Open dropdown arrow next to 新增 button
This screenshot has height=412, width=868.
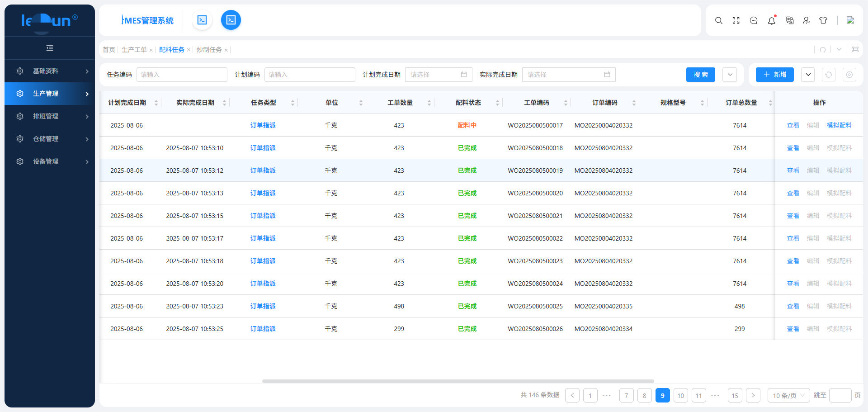808,75
